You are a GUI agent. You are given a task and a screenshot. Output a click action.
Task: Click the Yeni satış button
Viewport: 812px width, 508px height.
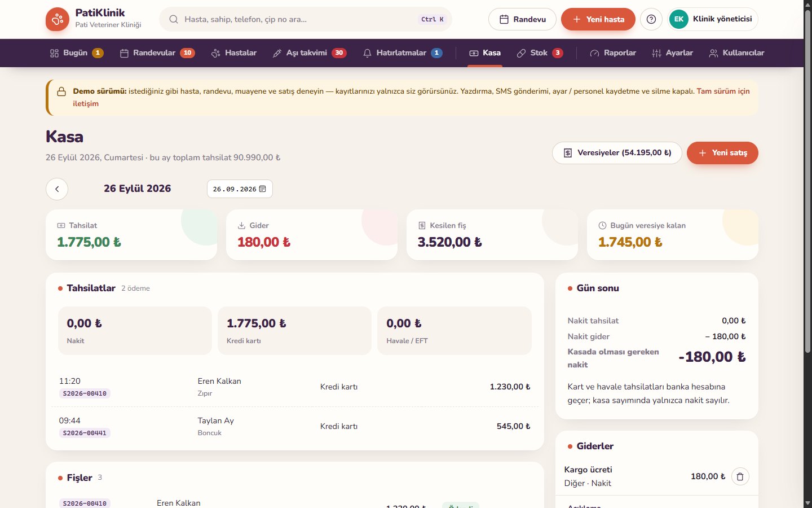click(722, 153)
